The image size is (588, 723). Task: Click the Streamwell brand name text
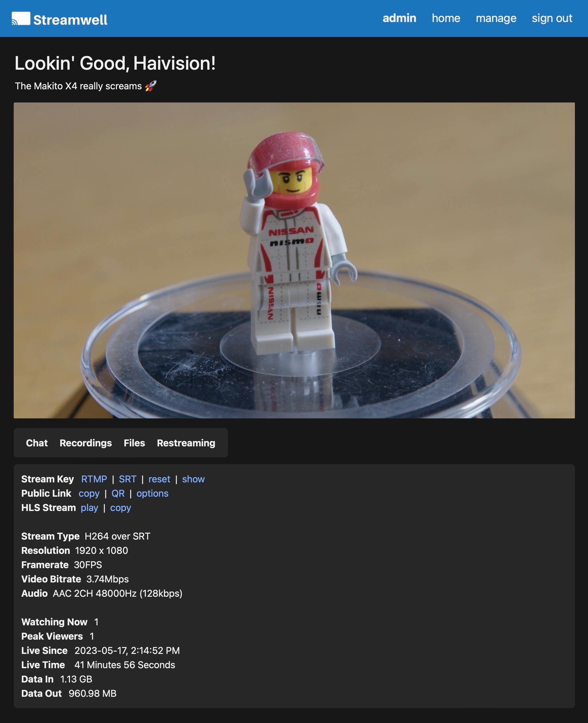(71, 20)
